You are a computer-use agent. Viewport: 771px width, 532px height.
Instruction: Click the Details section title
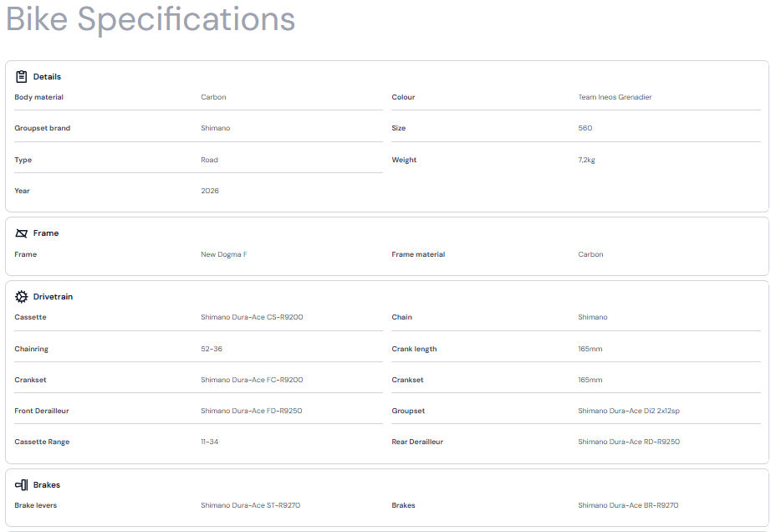pos(47,77)
